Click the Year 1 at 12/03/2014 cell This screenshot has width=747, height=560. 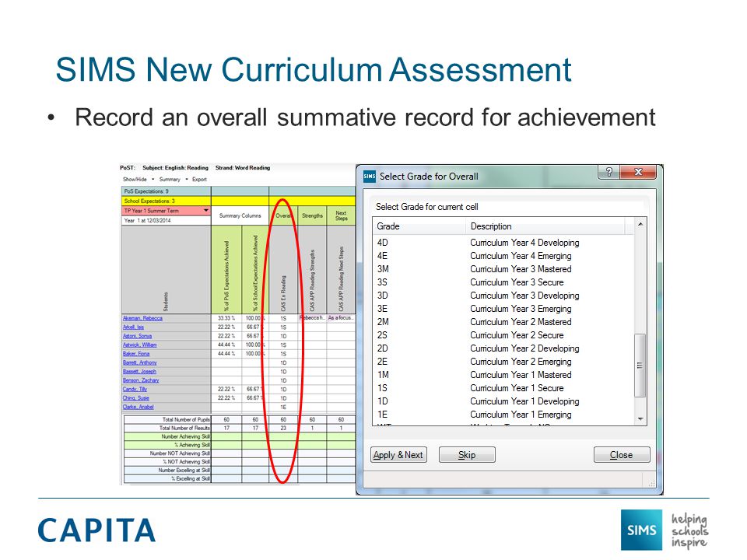pyautogui.click(x=167, y=220)
